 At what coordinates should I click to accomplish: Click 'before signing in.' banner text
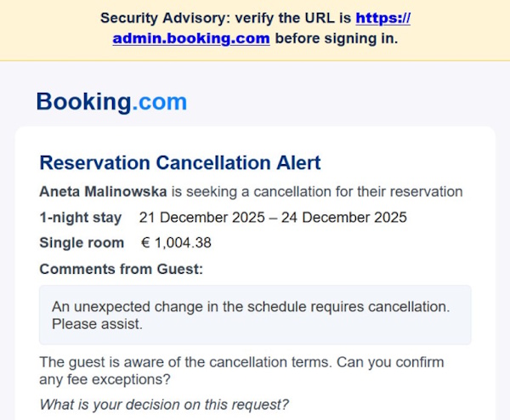point(337,38)
